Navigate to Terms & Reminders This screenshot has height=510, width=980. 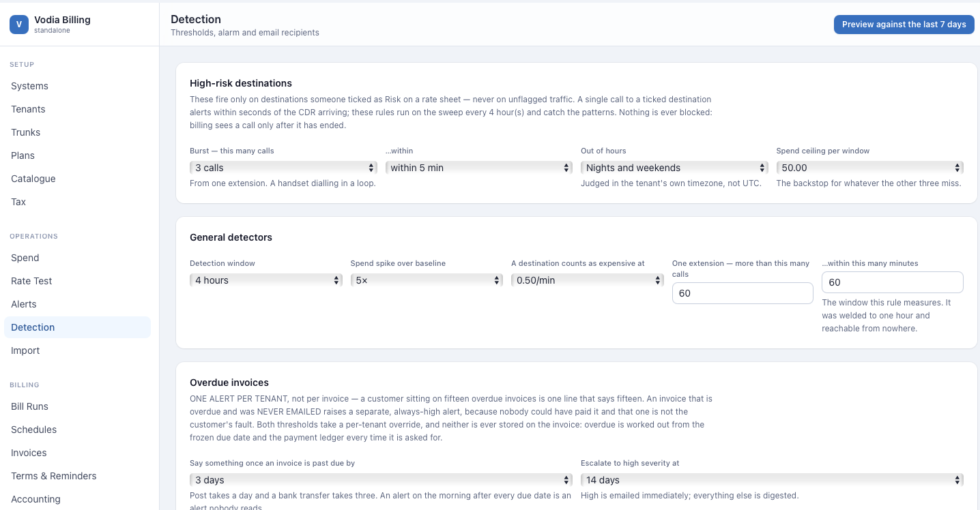tap(77, 476)
